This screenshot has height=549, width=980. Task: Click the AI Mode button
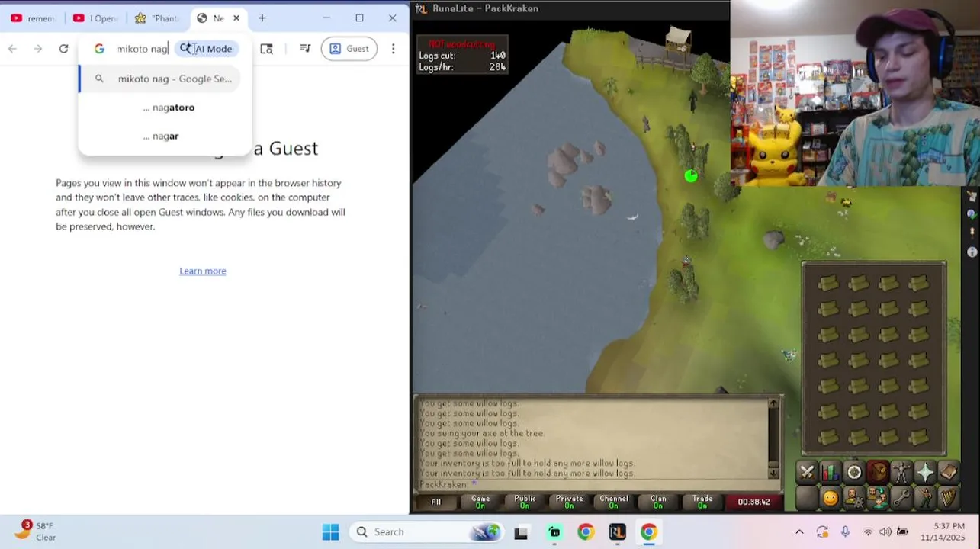[x=207, y=49]
